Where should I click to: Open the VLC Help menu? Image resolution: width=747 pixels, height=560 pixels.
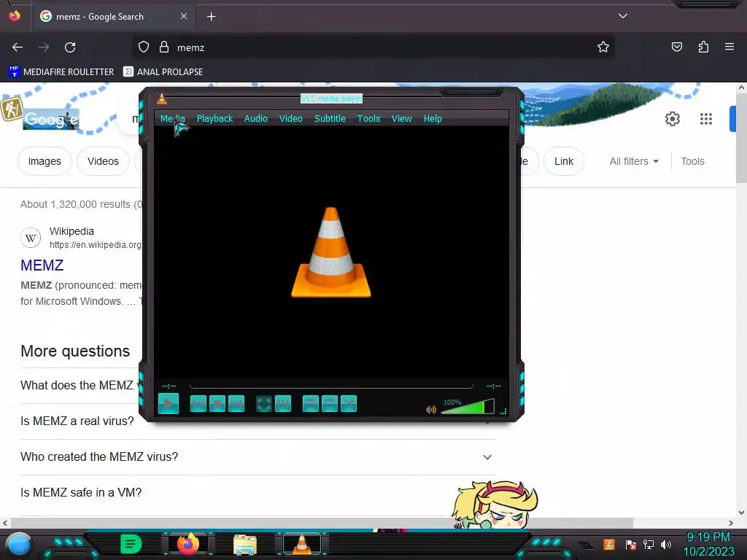point(433,119)
